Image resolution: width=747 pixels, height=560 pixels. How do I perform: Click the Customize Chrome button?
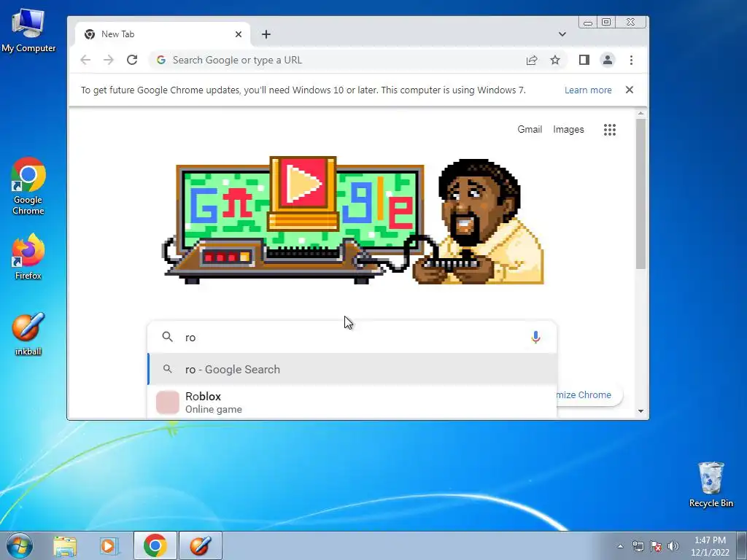[589, 394]
